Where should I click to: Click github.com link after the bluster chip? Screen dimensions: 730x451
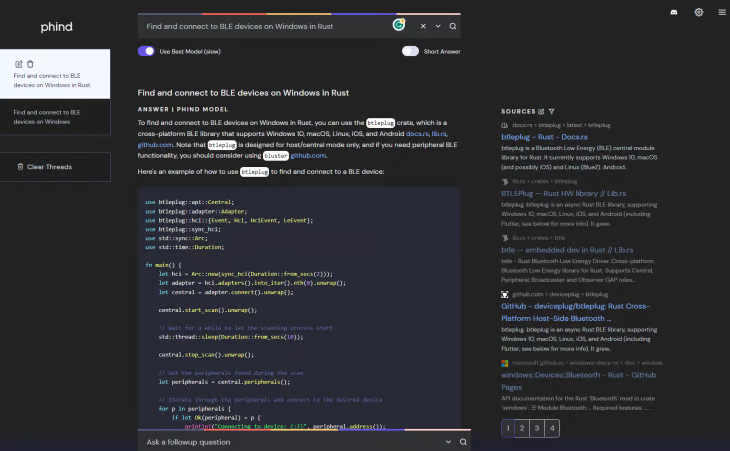click(x=308, y=155)
